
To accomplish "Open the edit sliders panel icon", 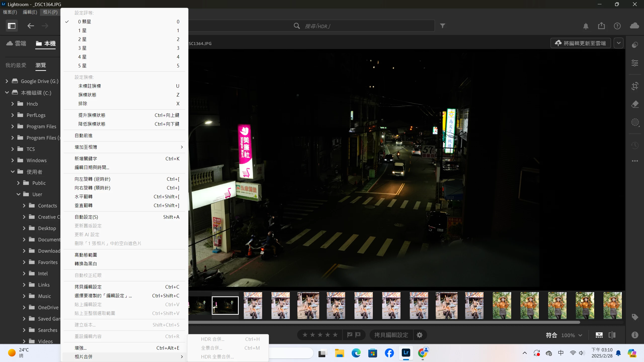I will coord(635,63).
